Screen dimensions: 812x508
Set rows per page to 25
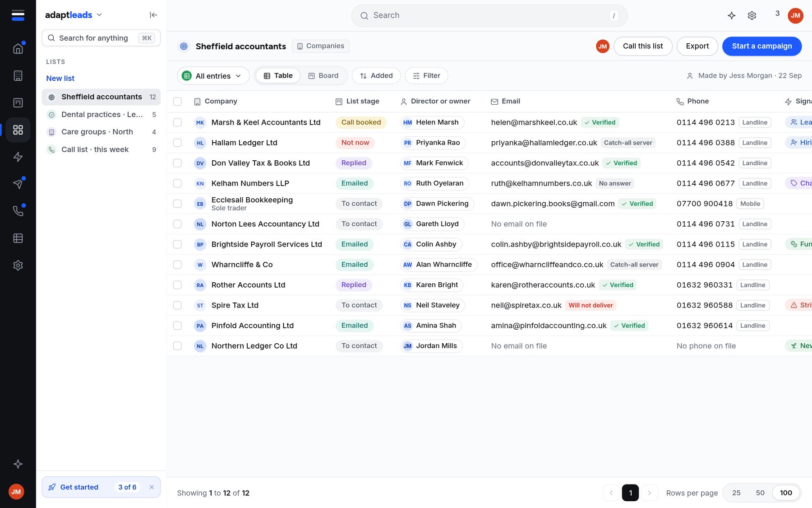point(736,493)
